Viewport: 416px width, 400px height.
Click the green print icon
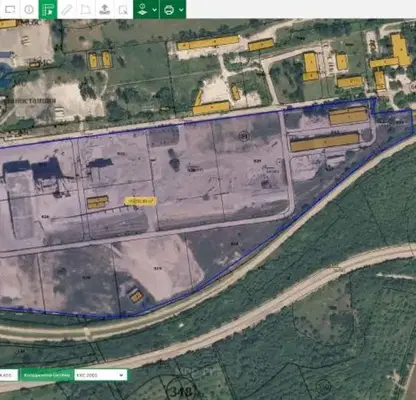[169, 9]
